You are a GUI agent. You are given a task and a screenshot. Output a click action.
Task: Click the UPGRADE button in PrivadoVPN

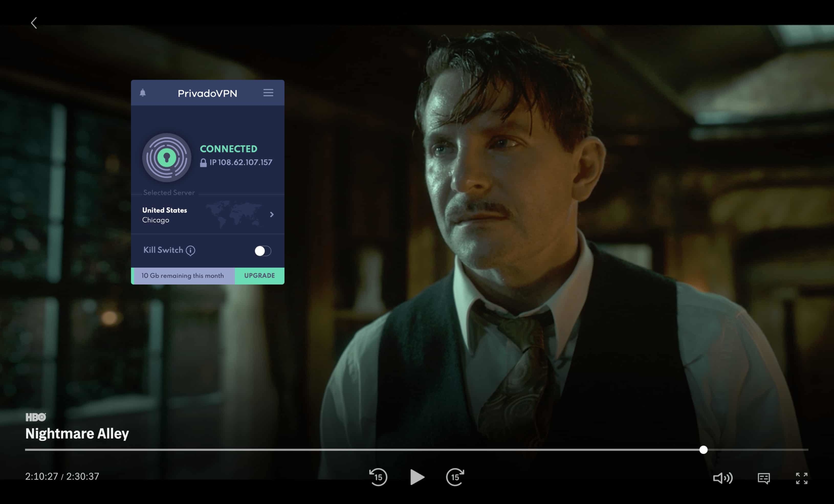click(x=260, y=275)
